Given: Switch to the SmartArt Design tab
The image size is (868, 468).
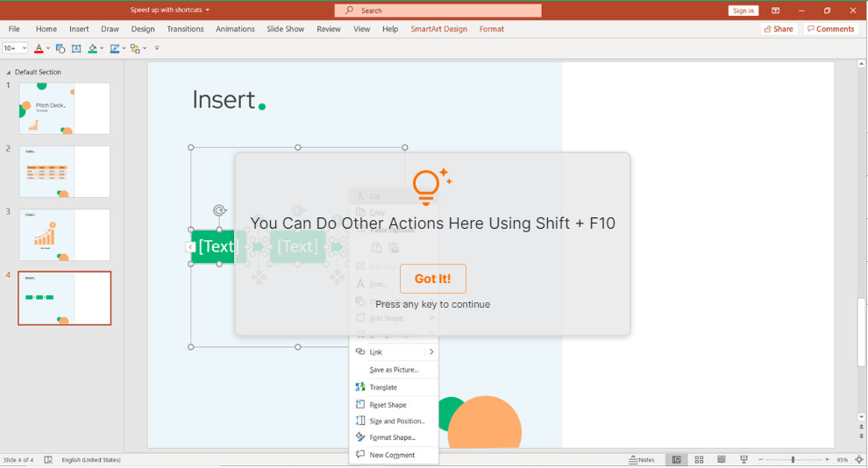Looking at the screenshot, I should 438,29.
